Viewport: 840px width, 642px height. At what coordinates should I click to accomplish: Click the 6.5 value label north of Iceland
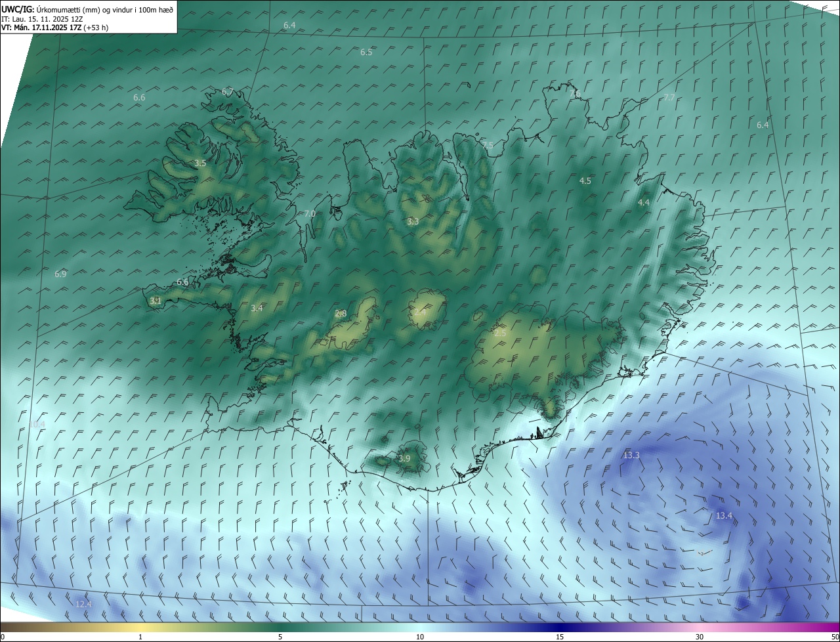coord(366,52)
